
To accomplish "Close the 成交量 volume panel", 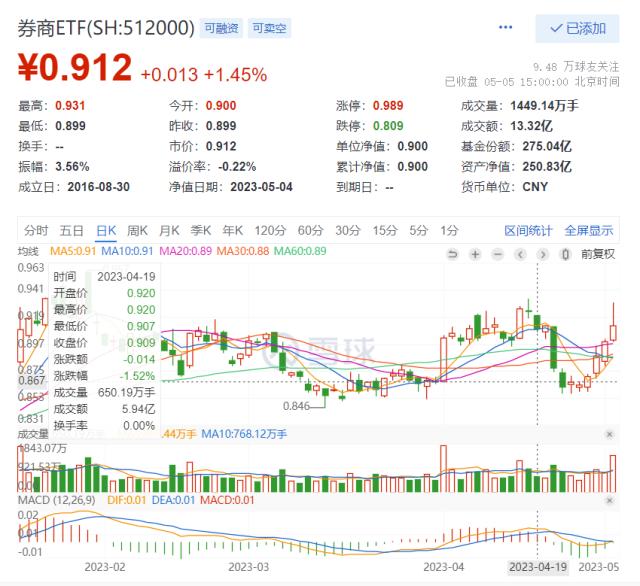I will [609, 434].
